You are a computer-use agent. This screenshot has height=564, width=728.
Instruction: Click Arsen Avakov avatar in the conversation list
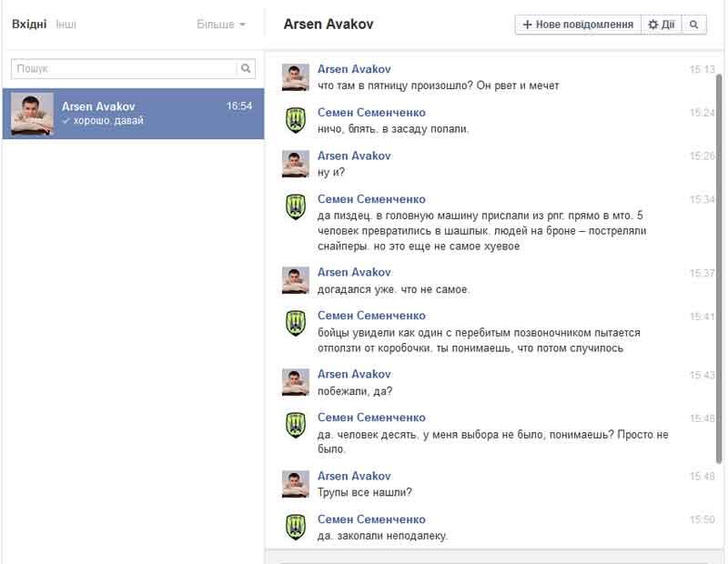click(x=32, y=114)
